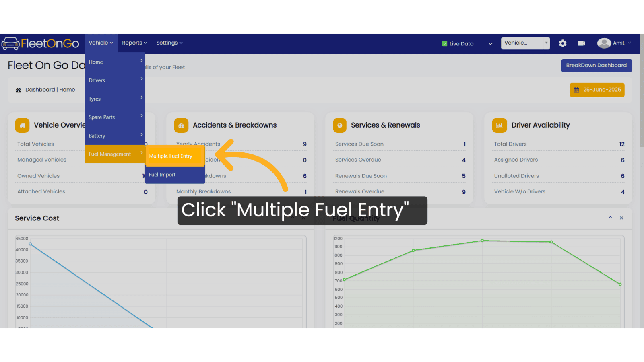Close the Fuel Quantity panel
Viewport: 644px width, 362px height.
coord(621,218)
